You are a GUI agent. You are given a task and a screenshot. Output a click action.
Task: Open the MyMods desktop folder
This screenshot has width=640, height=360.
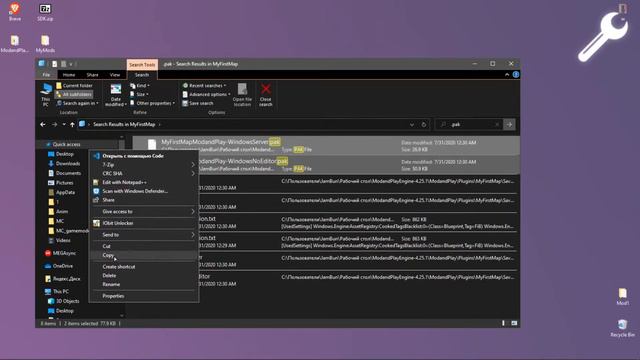point(45,44)
